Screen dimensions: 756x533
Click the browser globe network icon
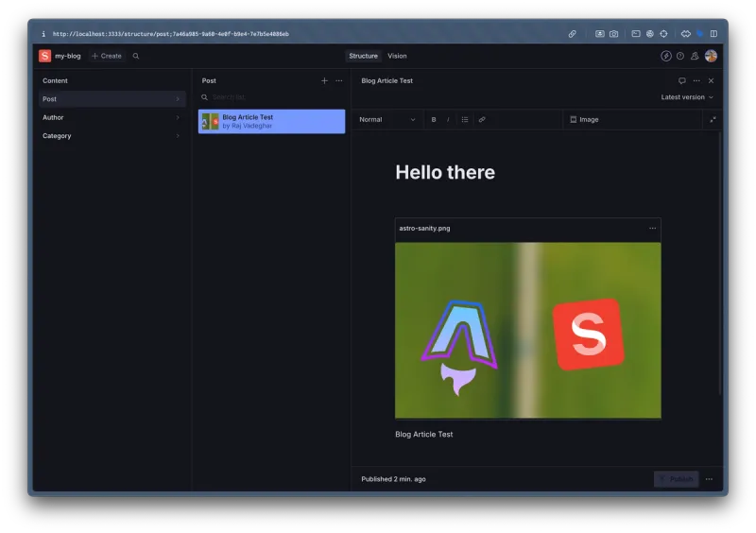coord(650,34)
